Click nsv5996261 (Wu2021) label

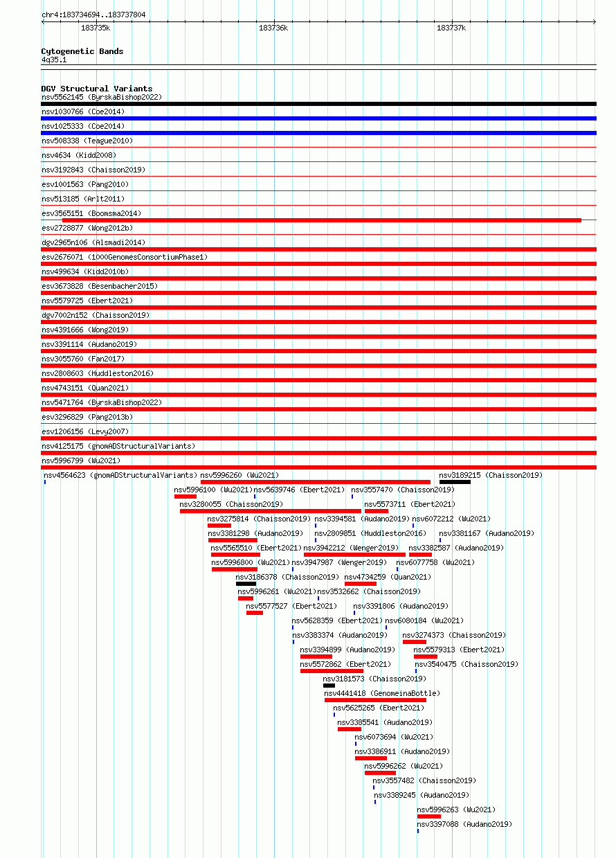277,592
